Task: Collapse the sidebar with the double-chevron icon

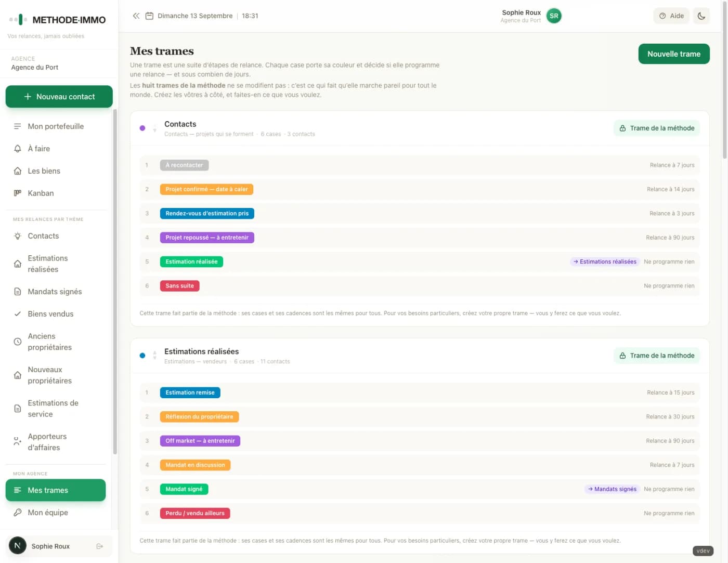Action: coord(136,16)
